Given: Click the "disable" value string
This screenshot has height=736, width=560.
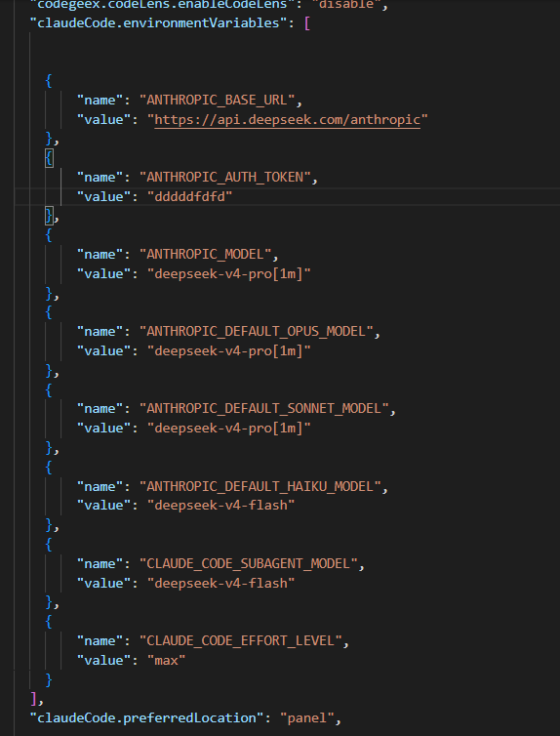Looking at the screenshot, I should pyautogui.click(x=345, y=5).
